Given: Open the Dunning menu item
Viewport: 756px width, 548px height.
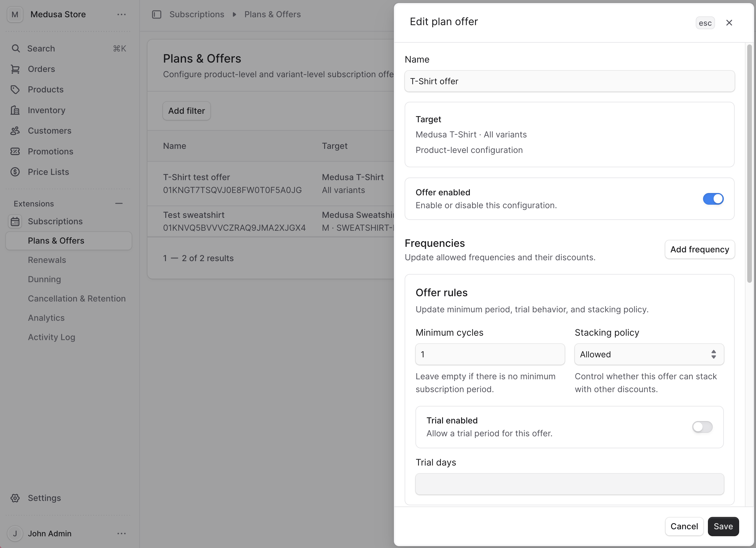Looking at the screenshot, I should pyautogui.click(x=45, y=280).
